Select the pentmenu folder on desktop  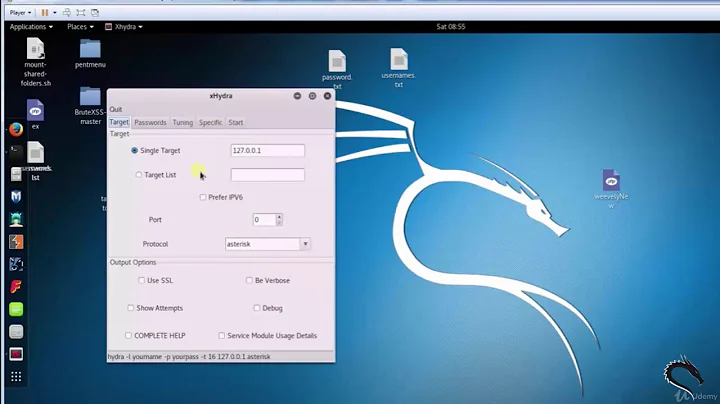(x=90, y=54)
